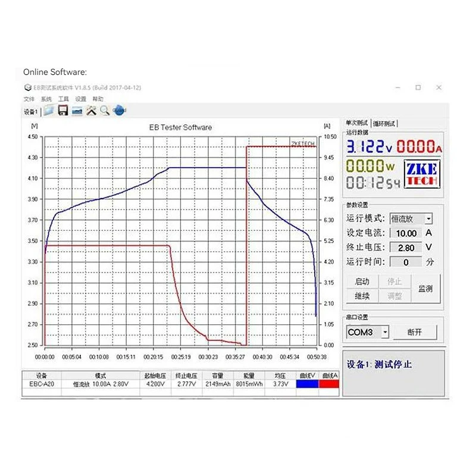Switch to the 单次测试 tab
The height and width of the screenshot is (476, 476).
356,123
